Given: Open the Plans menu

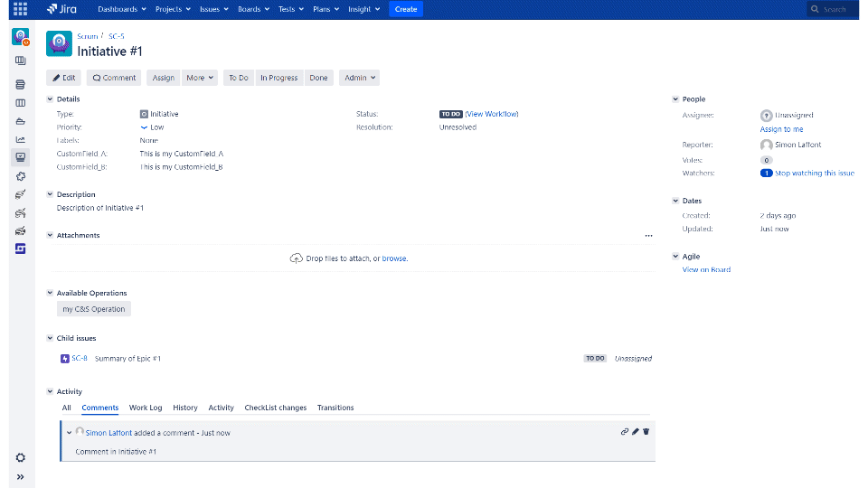Looking at the screenshot, I should pyautogui.click(x=326, y=9).
